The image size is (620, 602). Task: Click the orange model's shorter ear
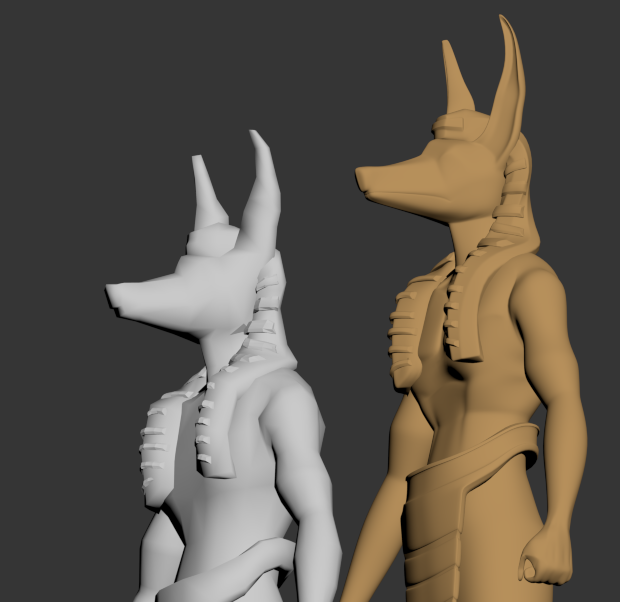pyautogui.click(x=456, y=80)
